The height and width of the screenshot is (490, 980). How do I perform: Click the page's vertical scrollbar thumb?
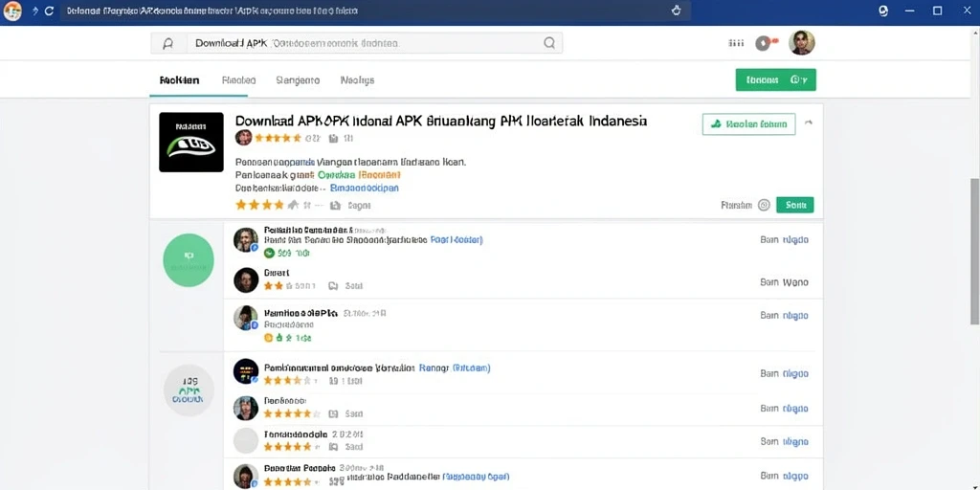coord(974,252)
